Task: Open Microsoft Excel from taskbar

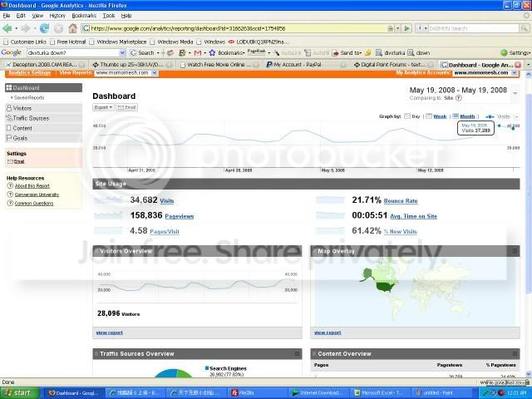Action: click(x=380, y=393)
